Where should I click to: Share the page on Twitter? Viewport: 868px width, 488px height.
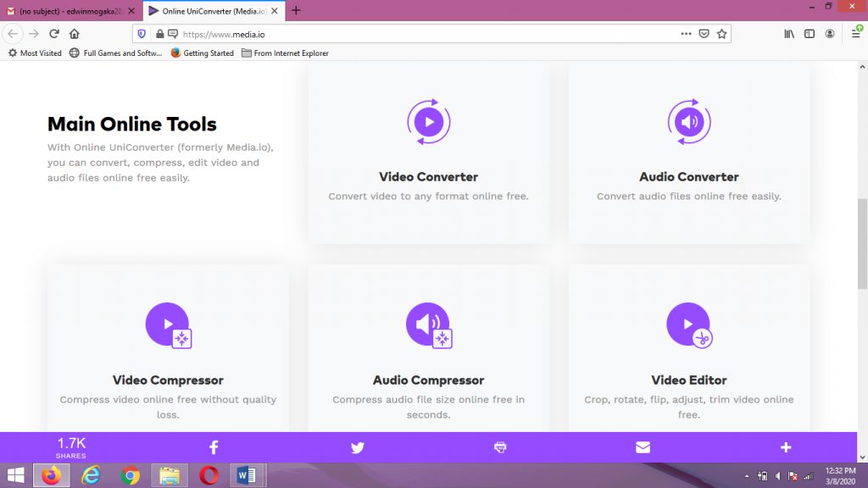point(358,447)
